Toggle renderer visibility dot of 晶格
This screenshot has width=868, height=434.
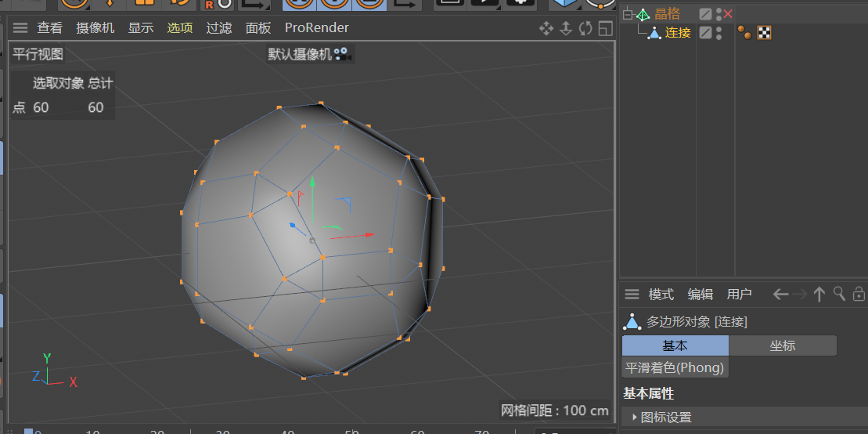(x=719, y=18)
